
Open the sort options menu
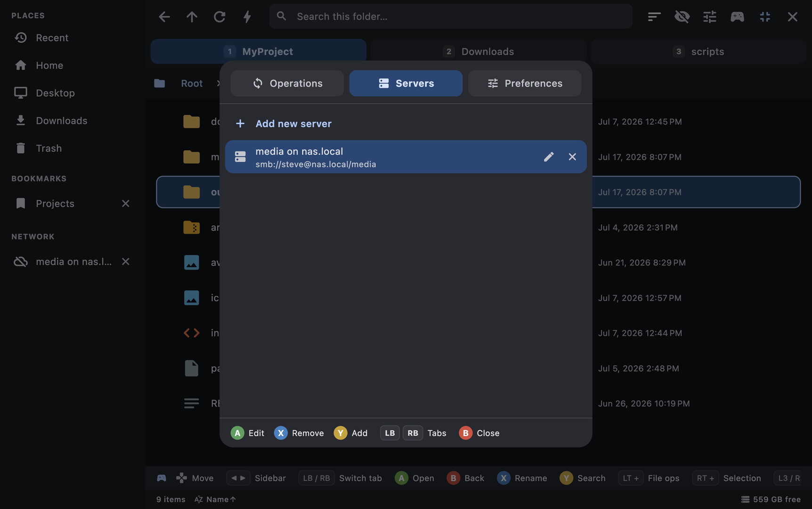point(654,16)
